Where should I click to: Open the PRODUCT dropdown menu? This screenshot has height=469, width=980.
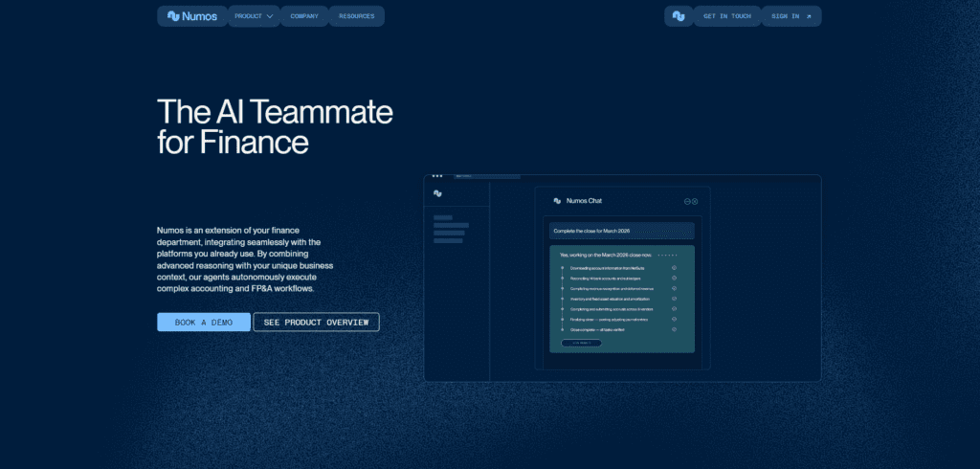[x=254, y=16]
